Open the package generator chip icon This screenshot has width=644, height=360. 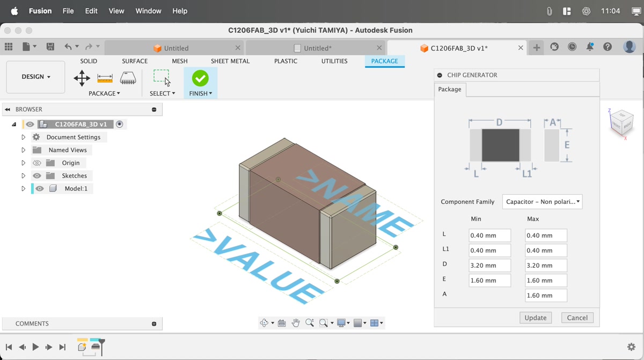(x=128, y=78)
